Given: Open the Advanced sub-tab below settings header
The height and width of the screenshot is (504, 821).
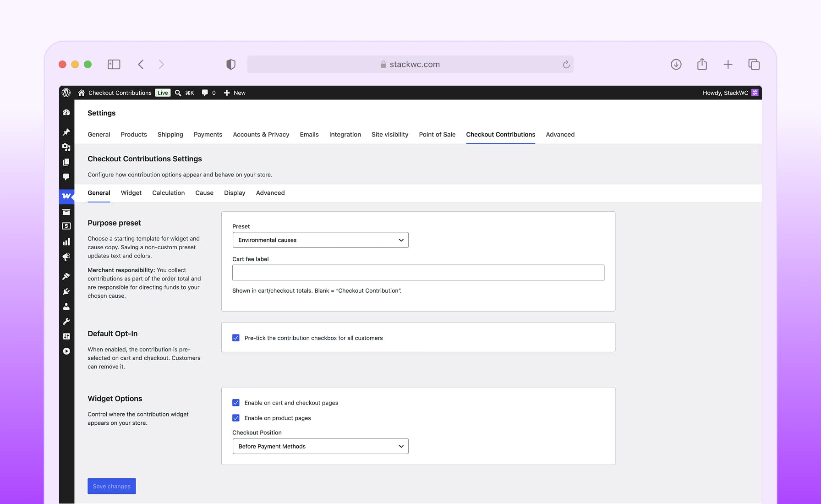Looking at the screenshot, I should [270, 193].
